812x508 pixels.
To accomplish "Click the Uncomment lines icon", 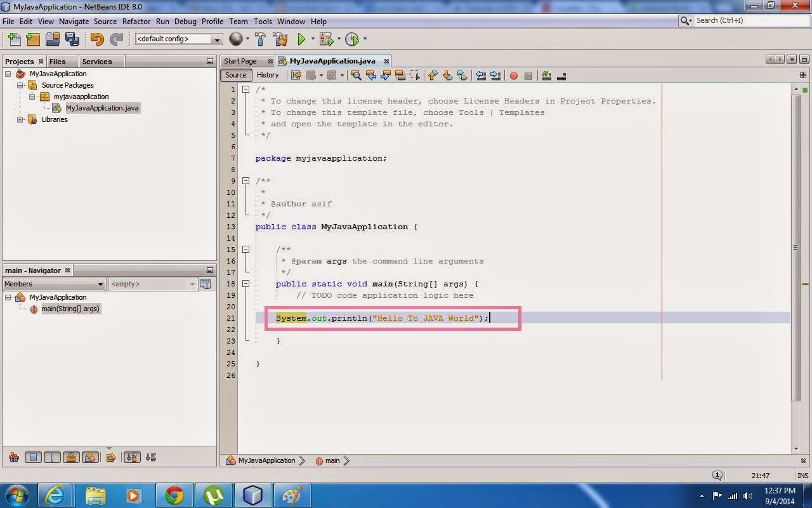I will pos(561,76).
